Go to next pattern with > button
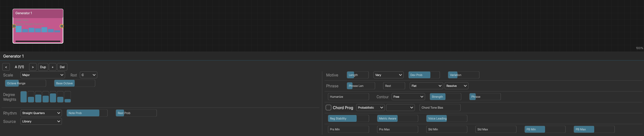This screenshot has width=644, height=136. point(33,67)
